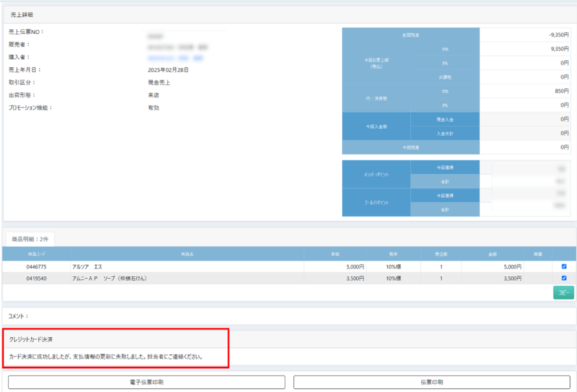Image resolution: width=577 pixels, height=392 pixels.
Task: Click the -9,350円 previous balance value
Action: (559, 35)
